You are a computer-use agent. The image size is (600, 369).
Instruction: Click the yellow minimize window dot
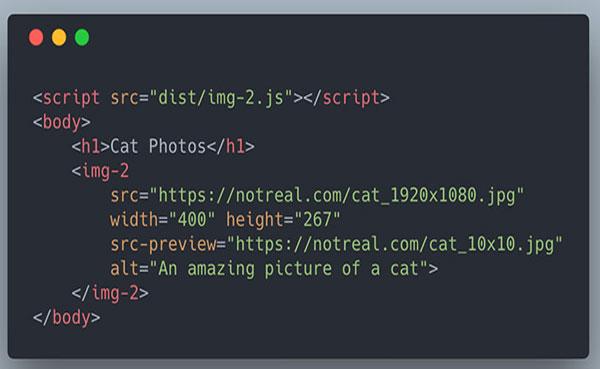point(59,38)
